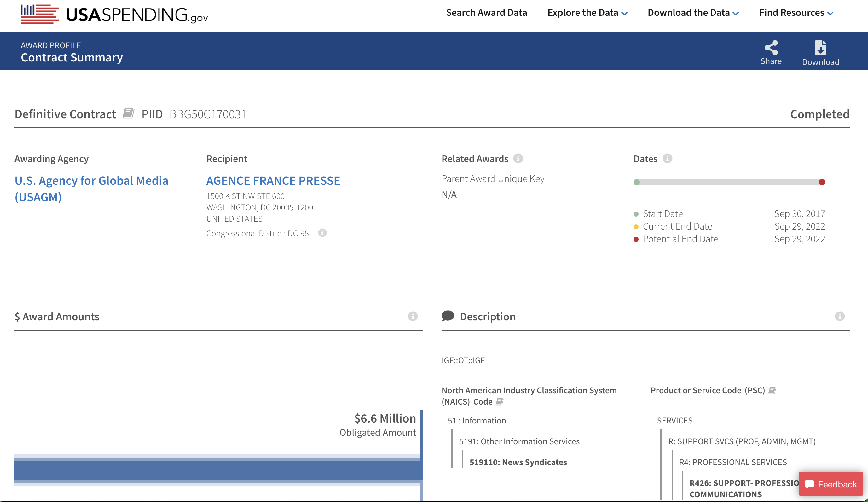Click info icon beside Congressional District

[x=322, y=233]
